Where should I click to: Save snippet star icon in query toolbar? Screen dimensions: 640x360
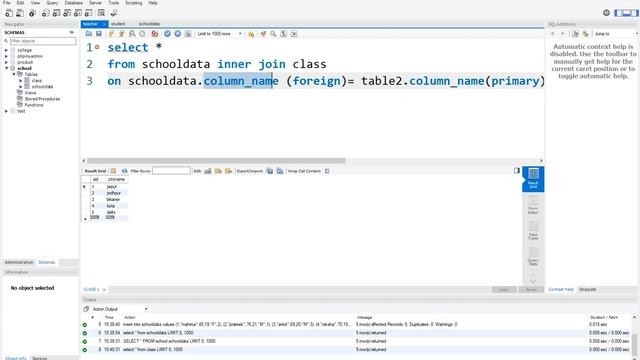click(x=251, y=34)
